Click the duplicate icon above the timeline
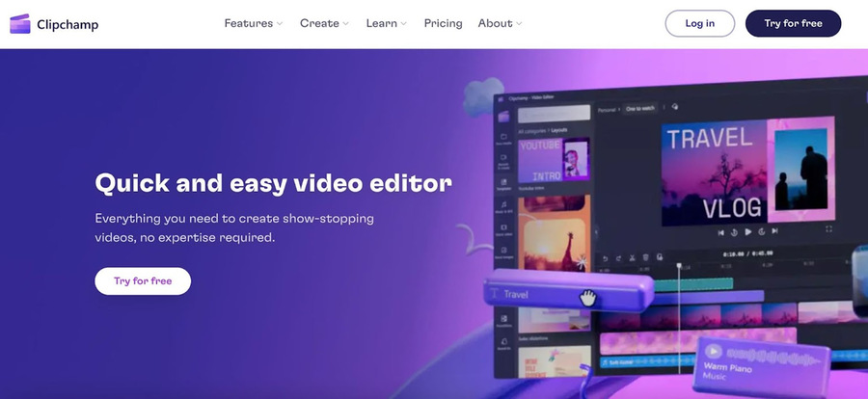This screenshot has width=868, height=399. (660, 257)
